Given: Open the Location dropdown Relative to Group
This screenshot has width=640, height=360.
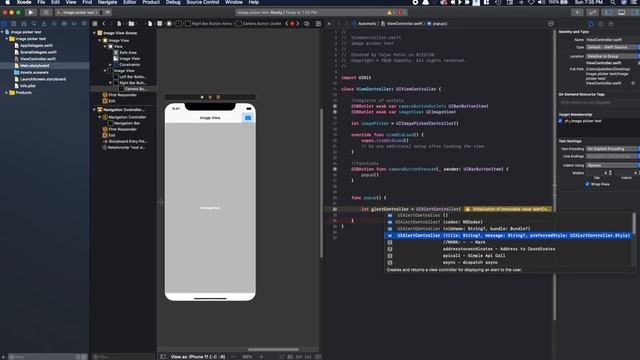Looking at the screenshot, I should pos(612,56).
